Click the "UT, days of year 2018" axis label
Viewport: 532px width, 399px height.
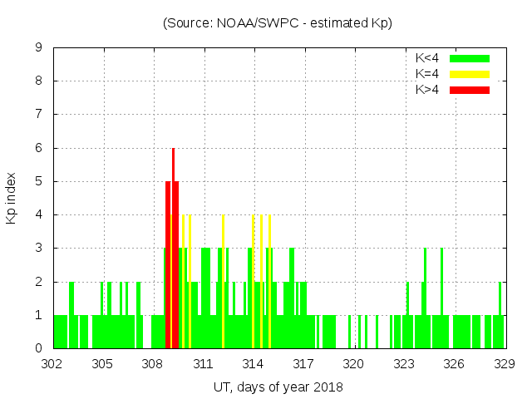[278, 387]
